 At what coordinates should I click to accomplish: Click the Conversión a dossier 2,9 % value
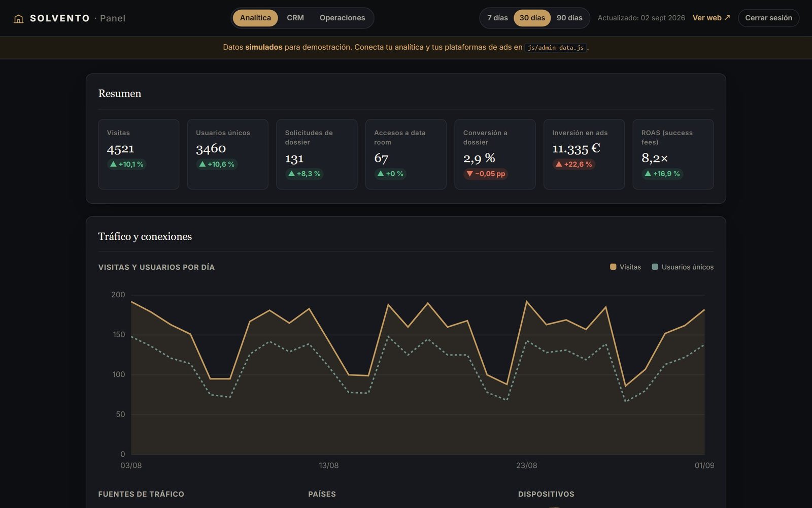point(479,158)
